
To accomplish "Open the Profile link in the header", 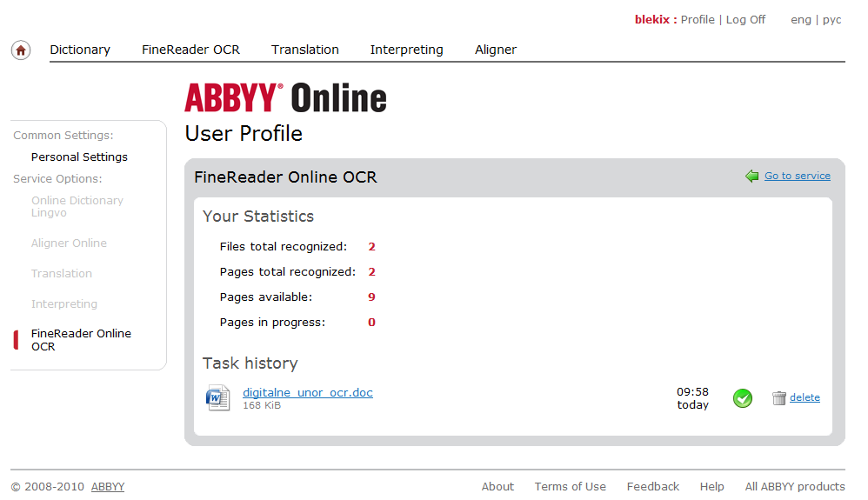I will click(698, 20).
